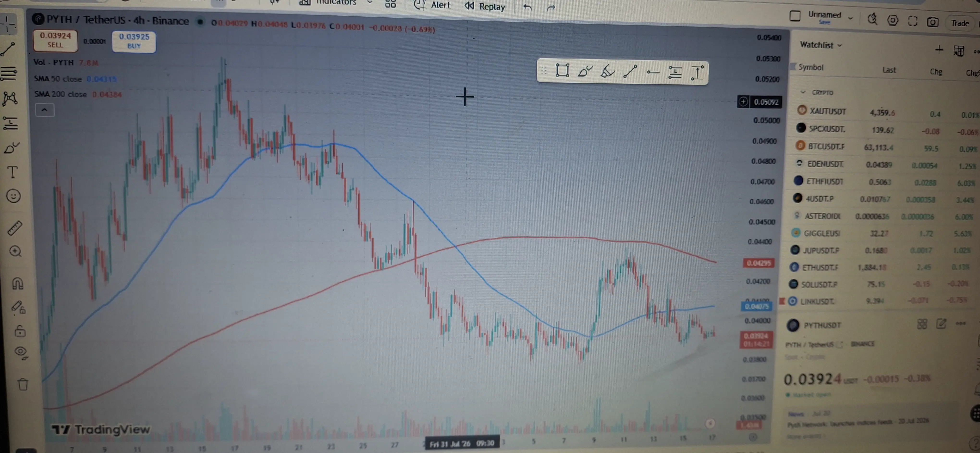Click the BUY 0.03925 button
The height and width of the screenshot is (453, 980).
[x=134, y=41]
